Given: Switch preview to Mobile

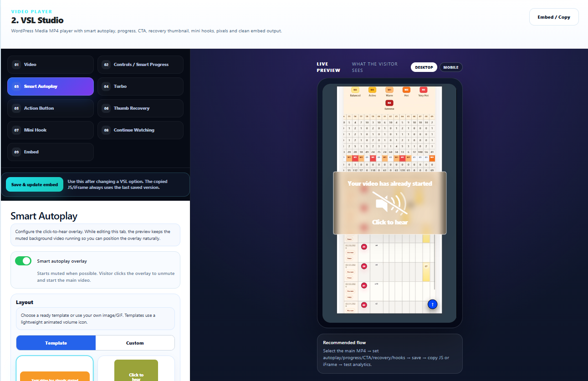Looking at the screenshot, I should [451, 67].
